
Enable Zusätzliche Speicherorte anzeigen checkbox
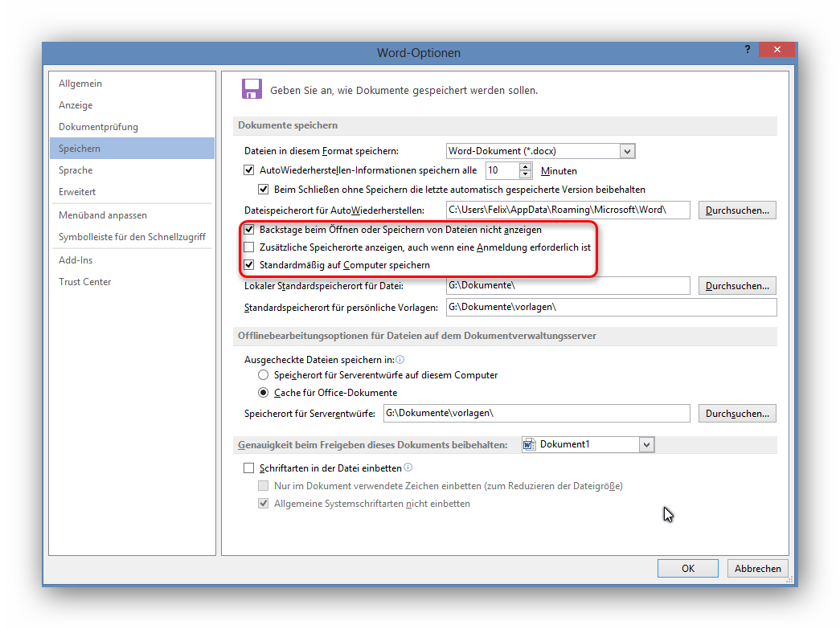tap(248, 247)
